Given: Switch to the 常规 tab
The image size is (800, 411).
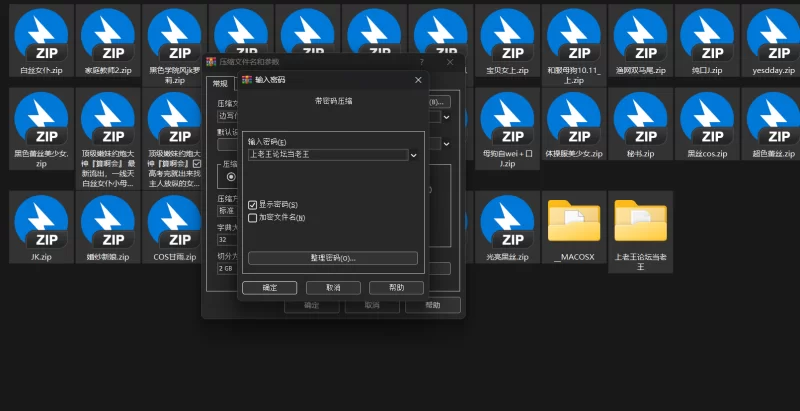Looking at the screenshot, I should [x=220, y=84].
